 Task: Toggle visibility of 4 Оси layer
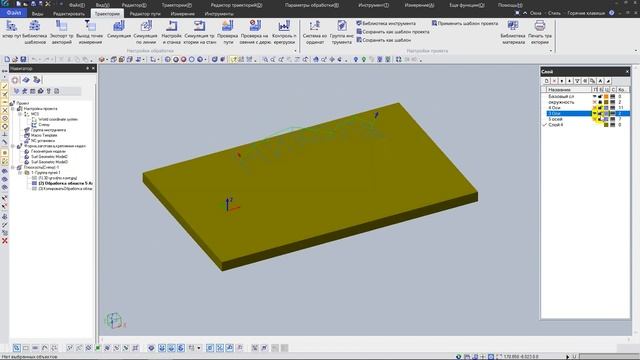point(595,108)
